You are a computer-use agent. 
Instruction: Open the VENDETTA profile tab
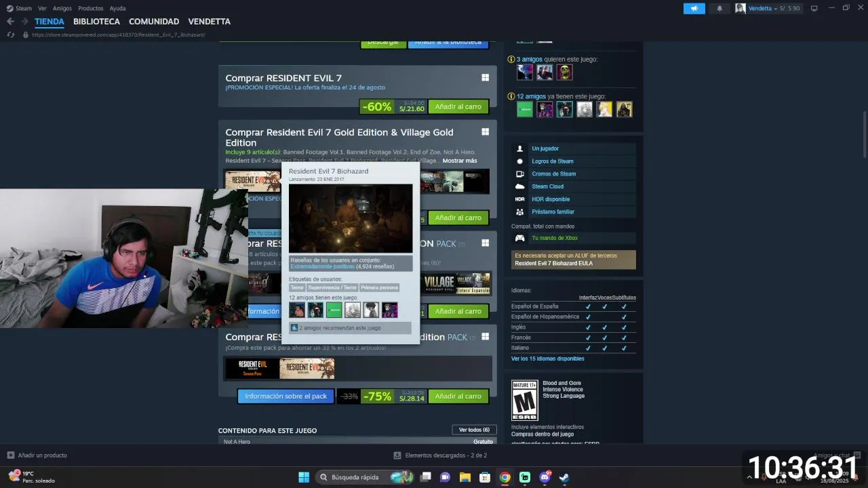[209, 22]
